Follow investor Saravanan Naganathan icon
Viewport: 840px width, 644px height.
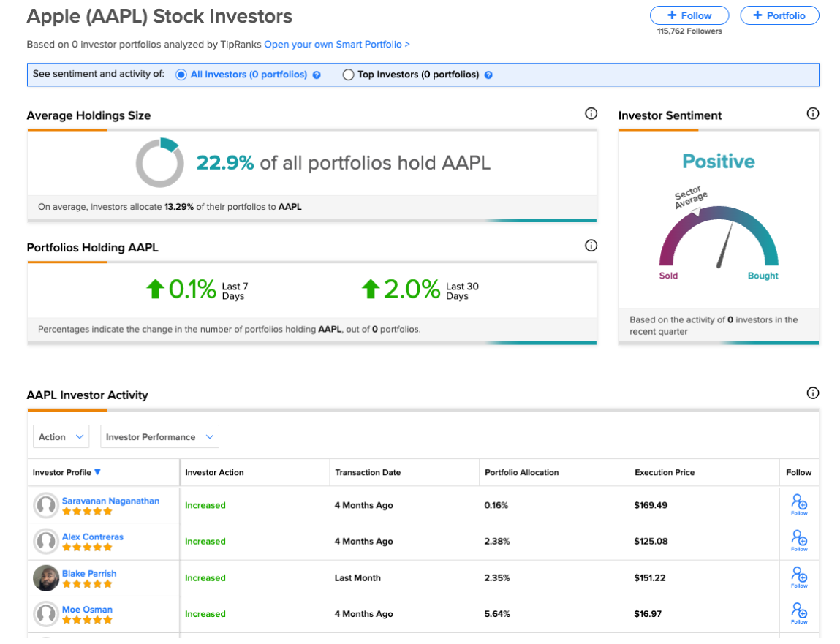799,504
